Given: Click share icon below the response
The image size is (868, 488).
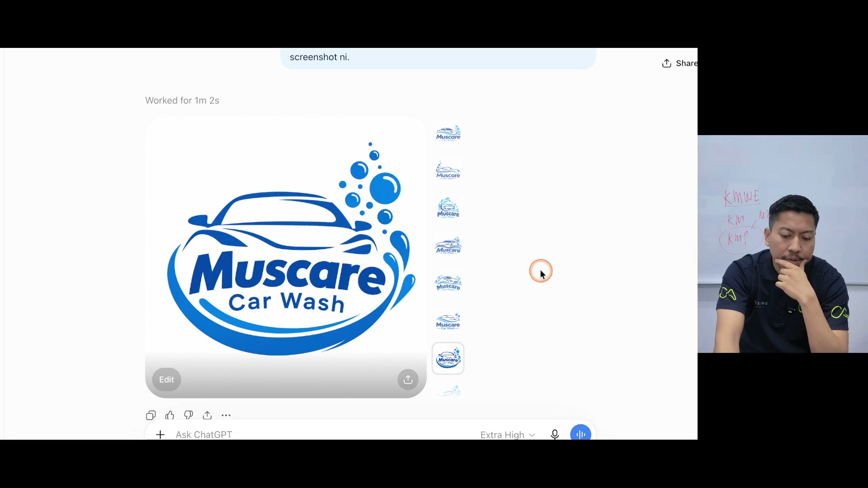Looking at the screenshot, I should 208,415.
